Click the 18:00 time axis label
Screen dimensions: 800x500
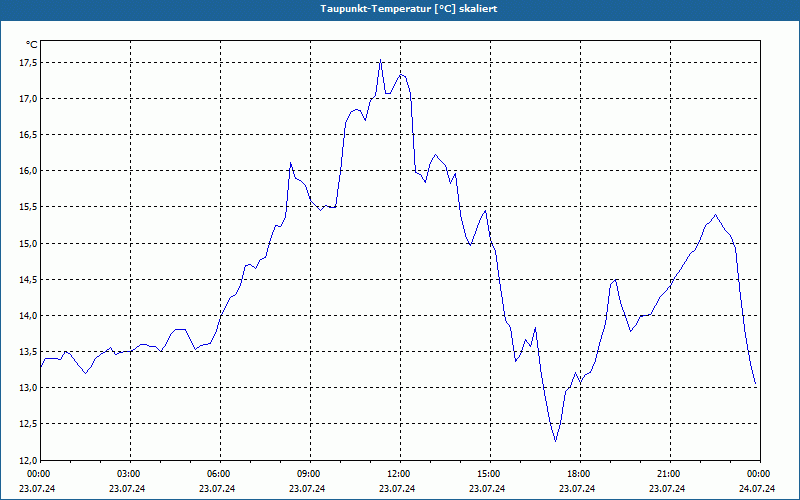click(x=578, y=474)
